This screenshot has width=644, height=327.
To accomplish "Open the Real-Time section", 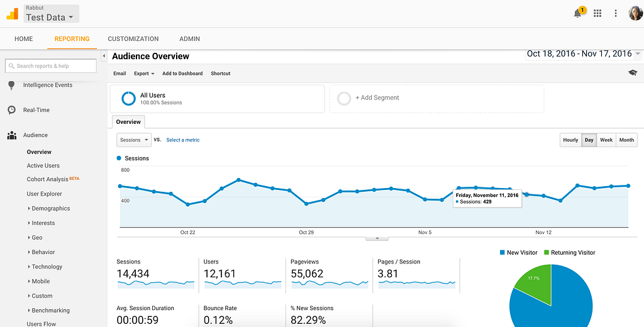I will tap(36, 110).
